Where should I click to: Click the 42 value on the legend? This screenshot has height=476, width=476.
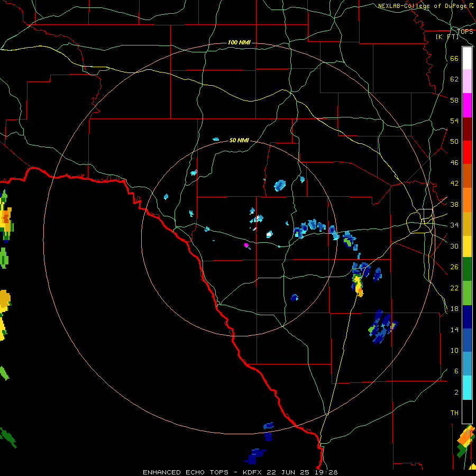[454, 184]
